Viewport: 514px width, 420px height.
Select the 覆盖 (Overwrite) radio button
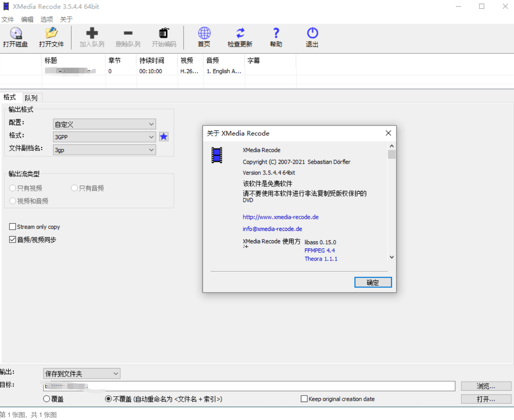click(x=47, y=399)
